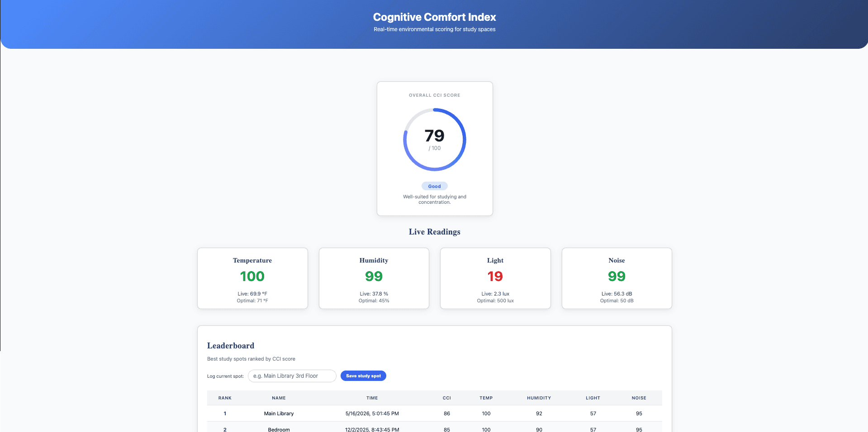
Task: Click the Temperature score 100
Action: pos(252,276)
